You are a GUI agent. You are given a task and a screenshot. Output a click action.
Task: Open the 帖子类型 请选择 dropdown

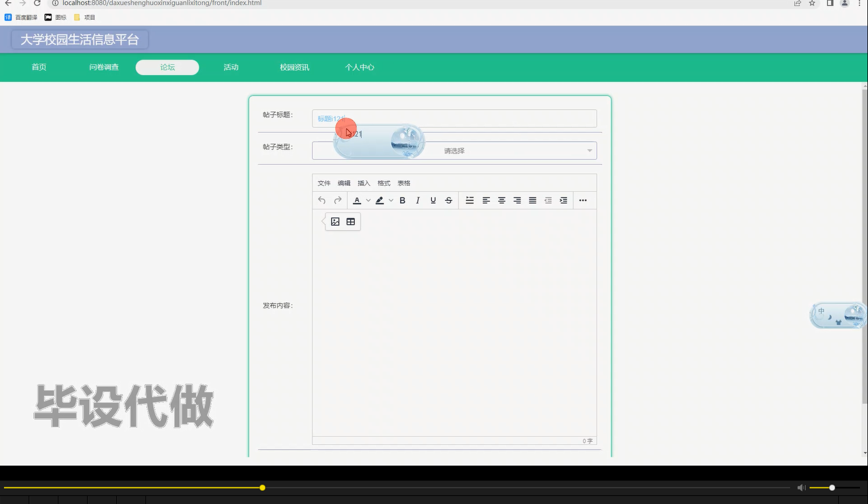[454, 150]
